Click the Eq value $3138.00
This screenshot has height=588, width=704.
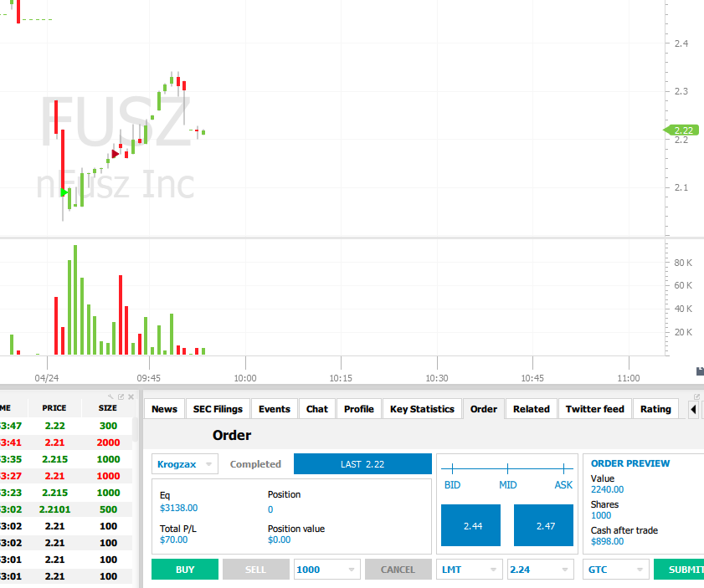[x=178, y=508]
